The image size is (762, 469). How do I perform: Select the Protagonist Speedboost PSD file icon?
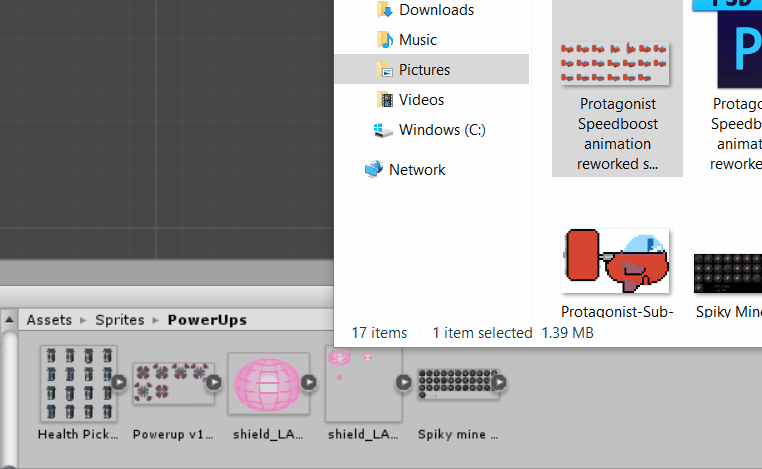(x=739, y=44)
